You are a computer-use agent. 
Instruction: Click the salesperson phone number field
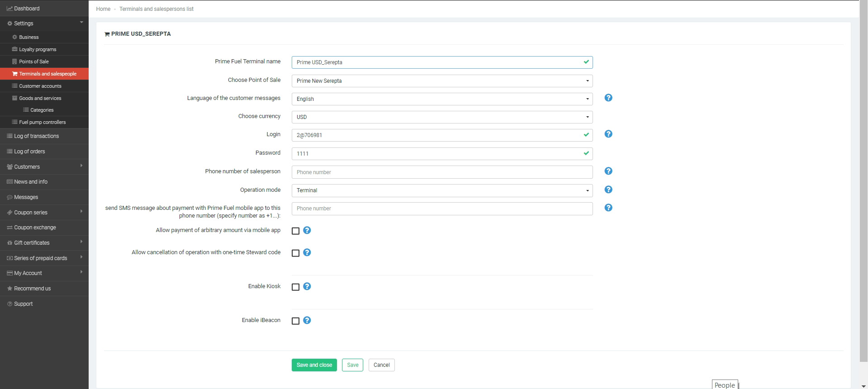coord(442,172)
